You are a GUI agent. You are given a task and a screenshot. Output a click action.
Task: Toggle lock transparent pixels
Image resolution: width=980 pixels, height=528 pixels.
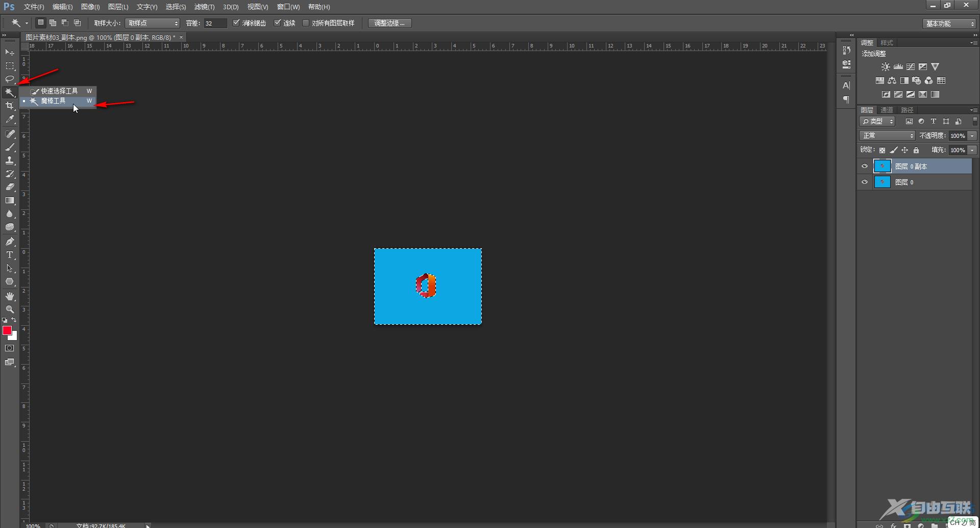pos(882,150)
